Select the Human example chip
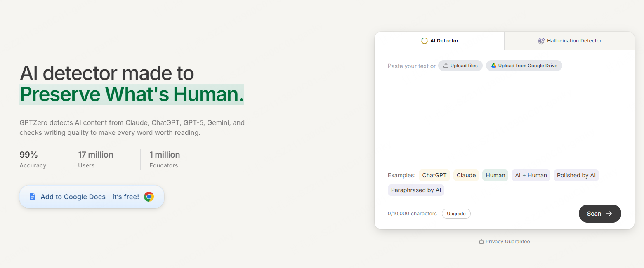The height and width of the screenshot is (268, 644). point(495,175)
